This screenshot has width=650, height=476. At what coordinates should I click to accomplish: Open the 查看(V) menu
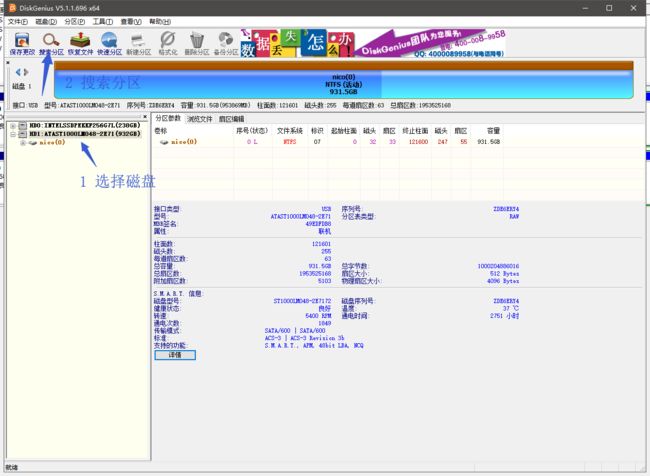pos(131,22)
